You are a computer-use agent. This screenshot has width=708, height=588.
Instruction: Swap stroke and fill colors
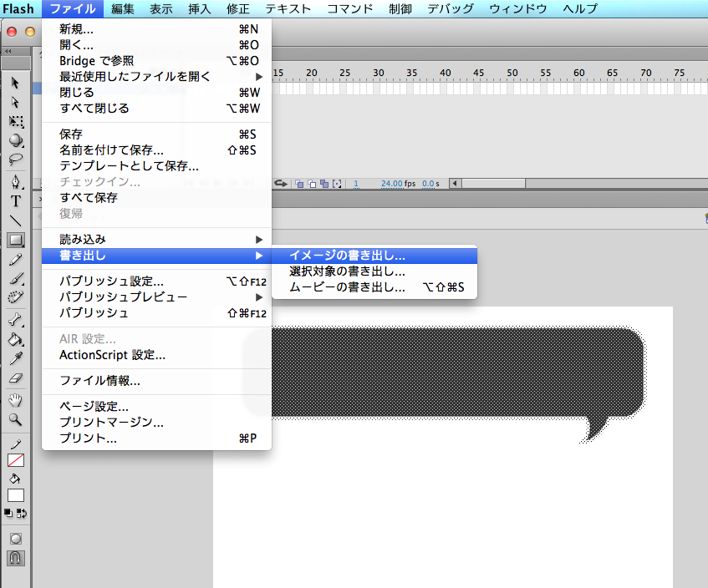click(x=22, y=513)
